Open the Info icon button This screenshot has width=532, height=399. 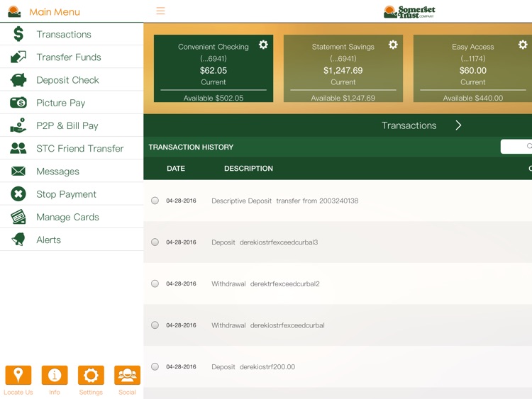click(x=55, y=376)
